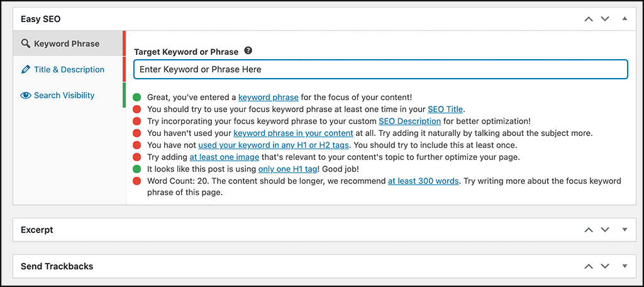
Task: Focus the Target Keyword or Phrase field
Action: 380,69
